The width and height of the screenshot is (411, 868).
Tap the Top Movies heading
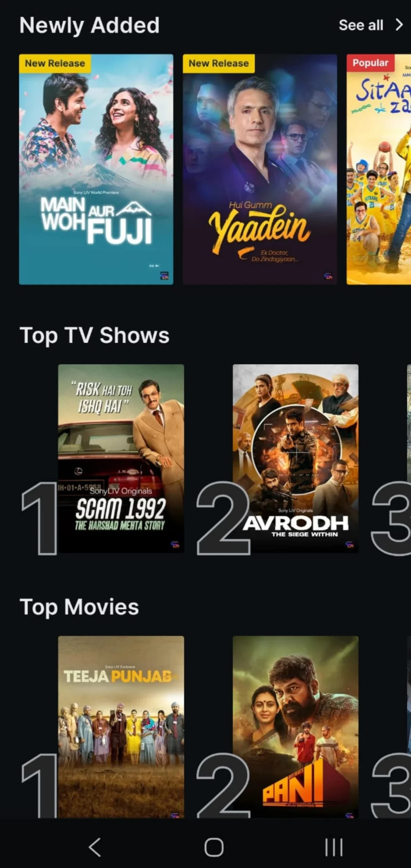click(x=79, y=607)
